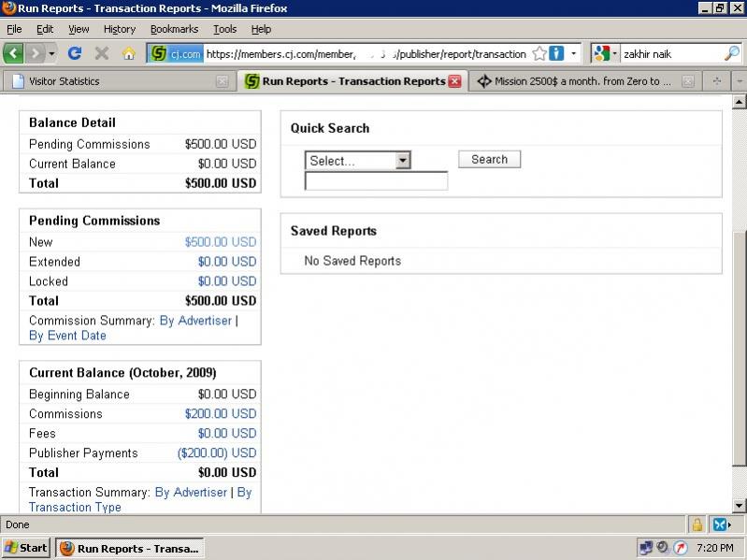Click the stop loading X icon
The image size is (747, 560).
point(102,53)
